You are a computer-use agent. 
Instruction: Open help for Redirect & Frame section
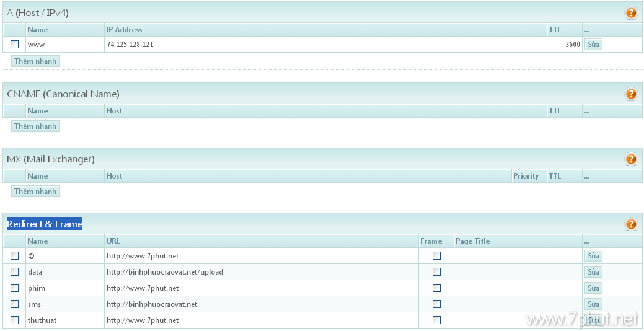tap(631, 224)
